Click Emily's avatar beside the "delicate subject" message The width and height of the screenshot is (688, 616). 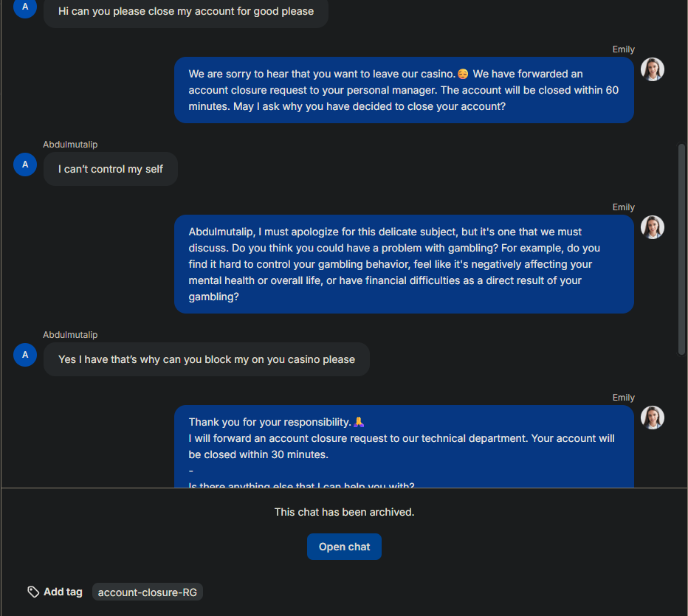(x=652, y=227)
